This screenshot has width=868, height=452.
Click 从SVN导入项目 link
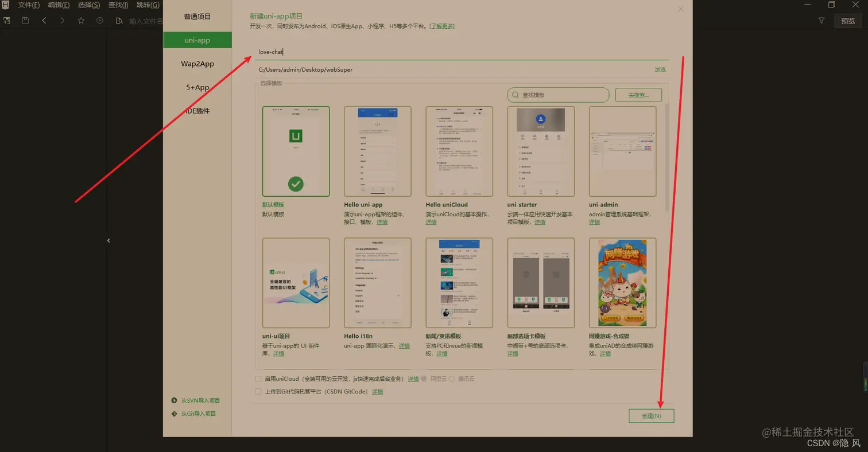200,400
